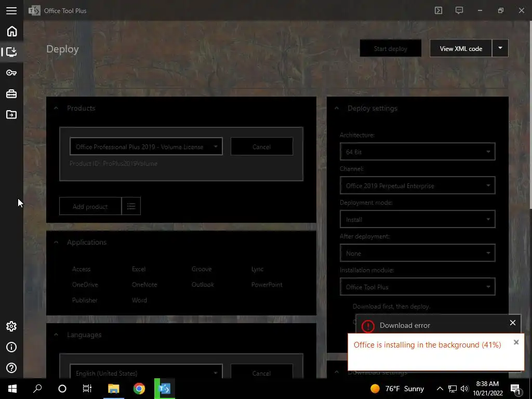Viewport: 532px width, 399px height.
Task: Click the red Download error alert icon
Action: [368, 326]
